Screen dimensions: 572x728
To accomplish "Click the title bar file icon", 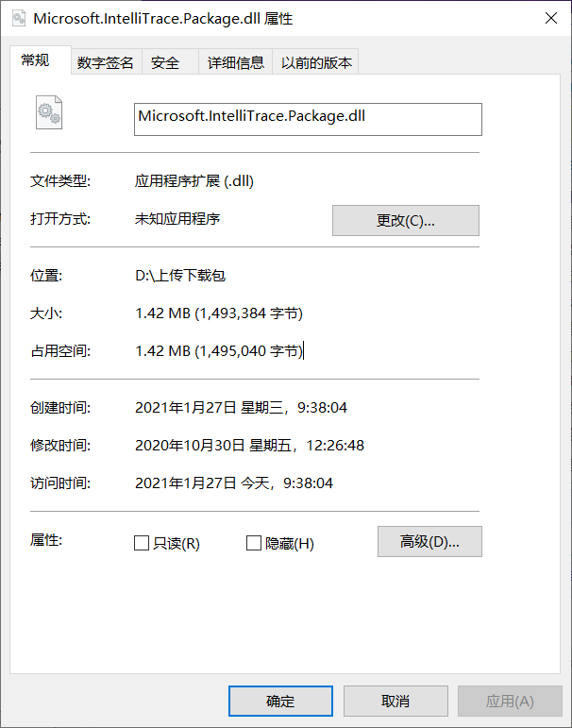I will (19, 19).
